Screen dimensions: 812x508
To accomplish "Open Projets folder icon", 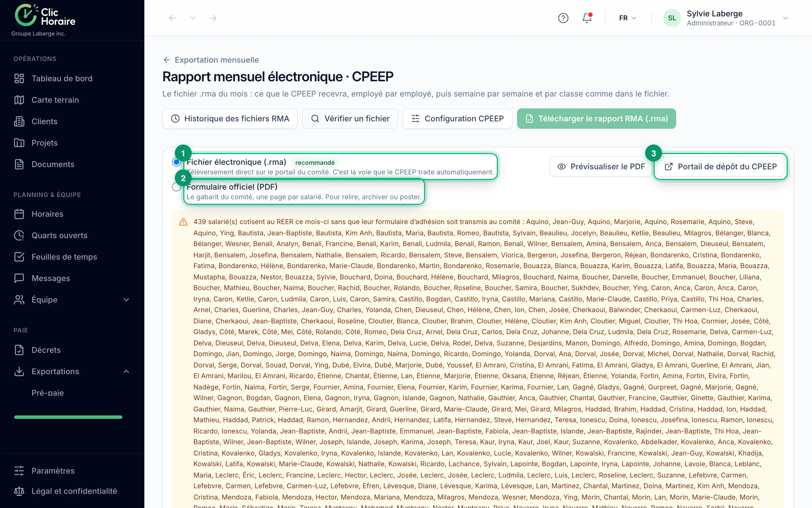I will pyautogui.click(x=19, y=143).
